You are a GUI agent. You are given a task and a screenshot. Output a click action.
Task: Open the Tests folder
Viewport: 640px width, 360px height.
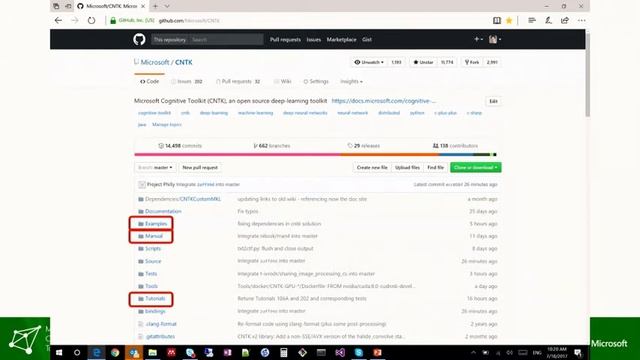pyautogui.click(x=151, y=274)
